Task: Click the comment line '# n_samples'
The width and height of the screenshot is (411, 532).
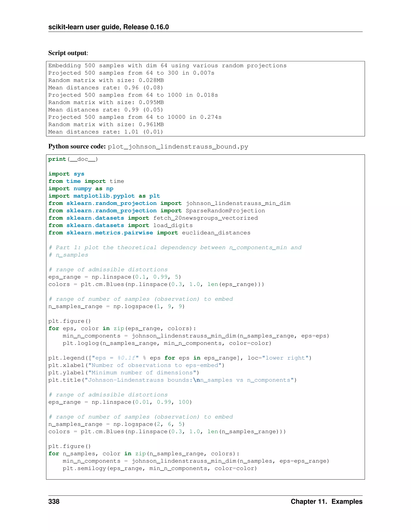Action: (x=68, y=255)
